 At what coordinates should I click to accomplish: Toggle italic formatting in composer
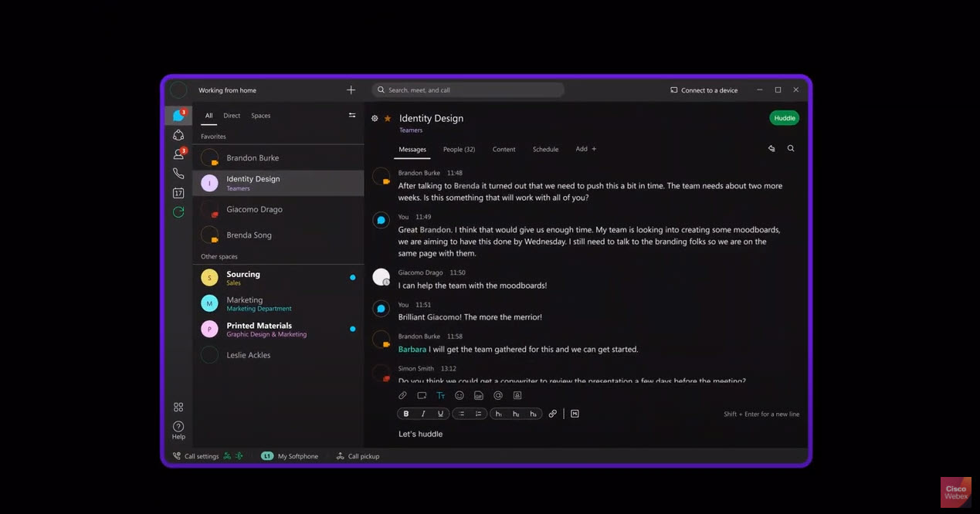pos(423,414)
